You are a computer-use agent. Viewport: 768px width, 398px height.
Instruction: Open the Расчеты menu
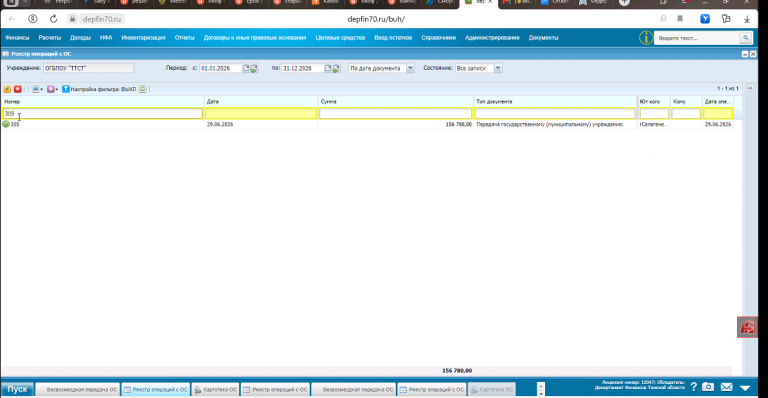(x=49, y=38)
